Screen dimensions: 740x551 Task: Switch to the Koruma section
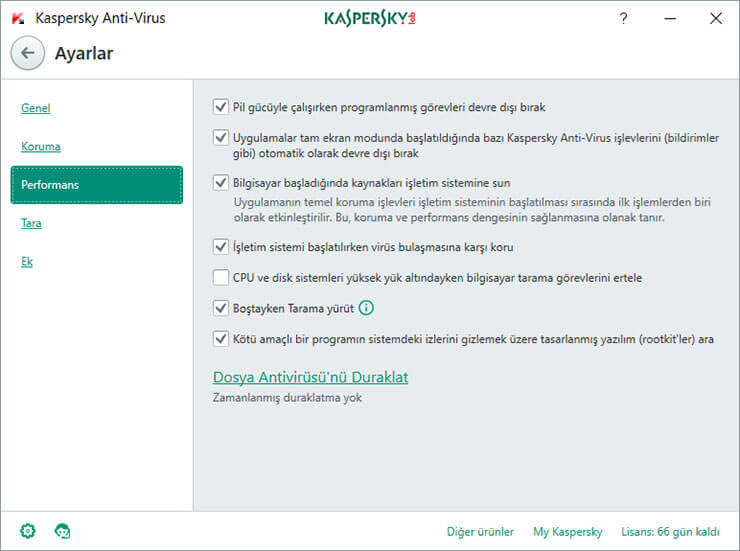[41, 146]
